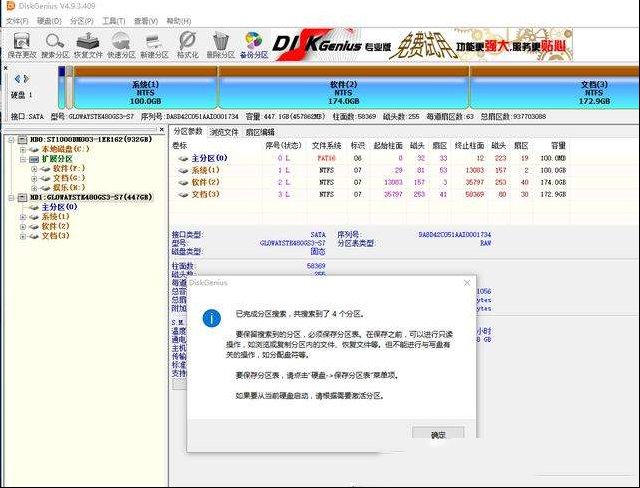Expand the 娱乐(H:) tree node
The image size is (640, 488).
coord(34,188)
